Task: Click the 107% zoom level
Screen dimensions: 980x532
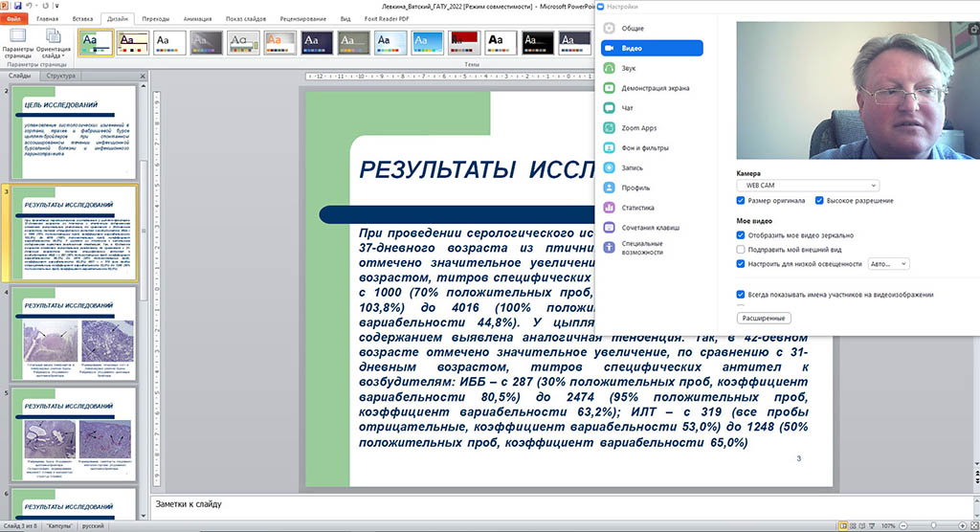Action: click(x=888, y=526)
